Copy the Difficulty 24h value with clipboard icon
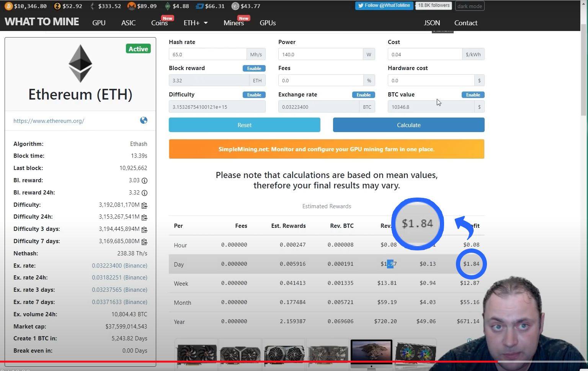The image size is (588, 371). click(144, 217)
